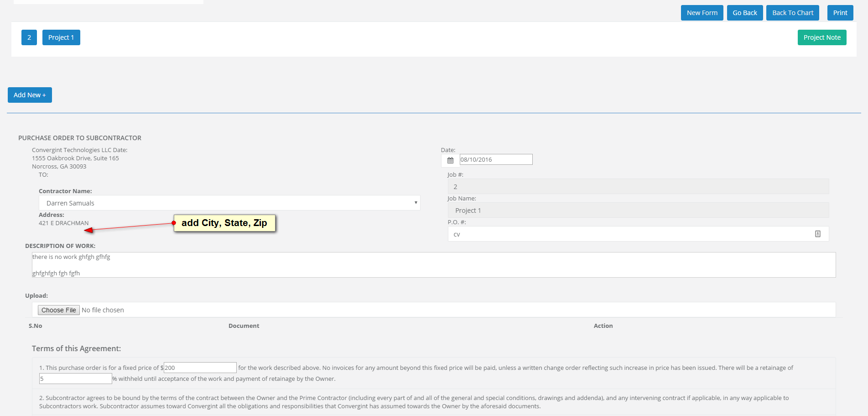Open the Contractor Name dropdown
Screen dimensions: 868x416
pyautogui.click(x=229, y=203)
